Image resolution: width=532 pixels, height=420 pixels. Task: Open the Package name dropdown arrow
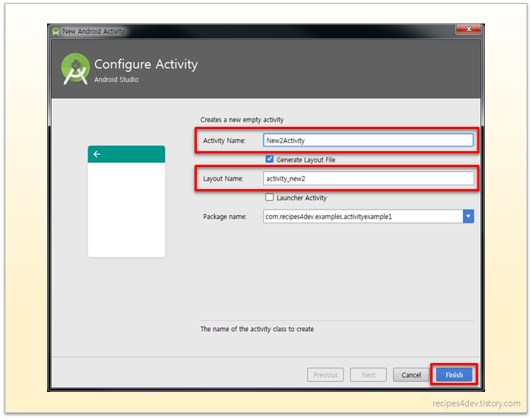468,216
